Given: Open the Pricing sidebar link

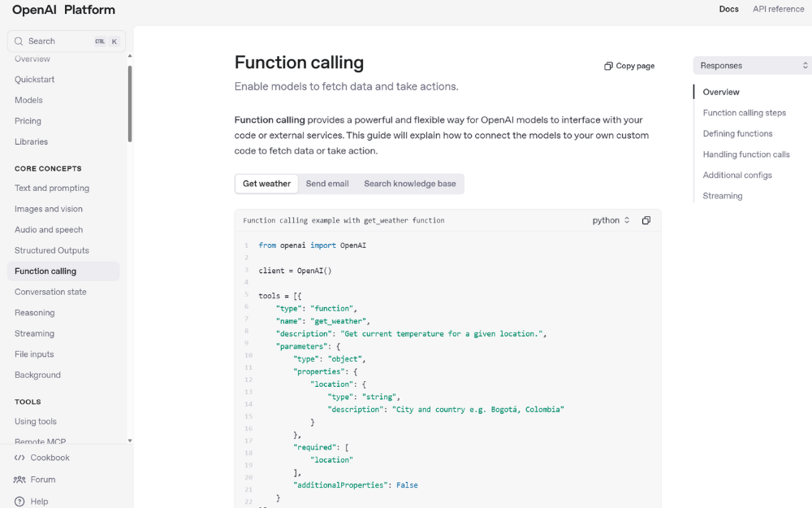Looking at the screenshot, I should pos(28,121).
